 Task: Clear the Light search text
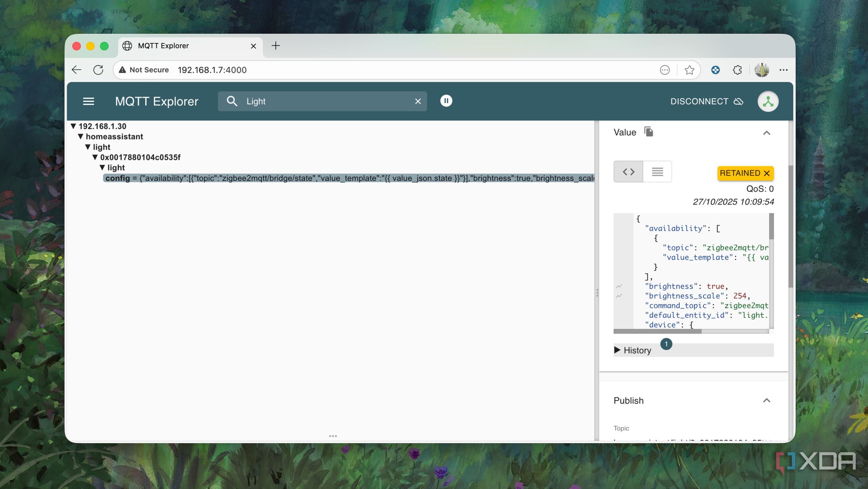(418, 101)
